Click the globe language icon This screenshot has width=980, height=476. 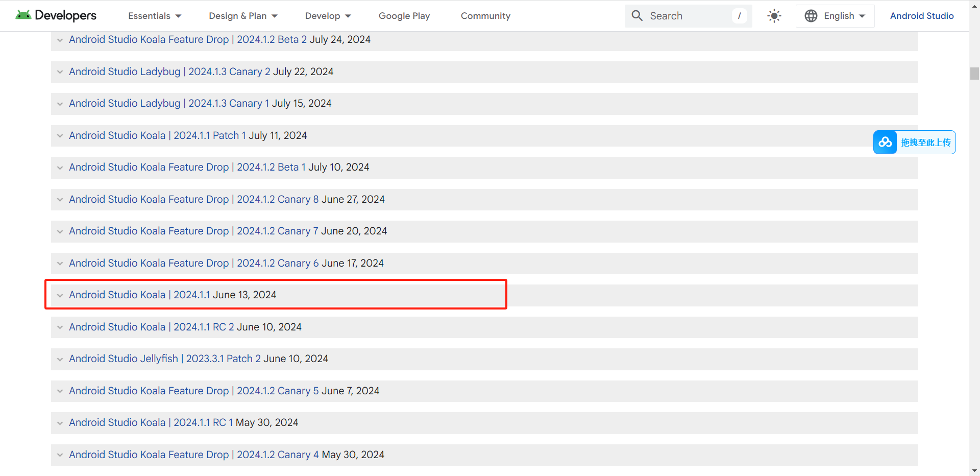click(811, 16)
